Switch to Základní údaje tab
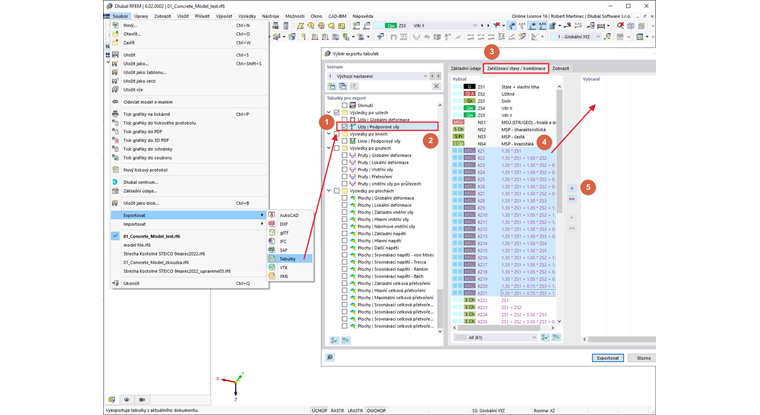 tap(465, 68)
